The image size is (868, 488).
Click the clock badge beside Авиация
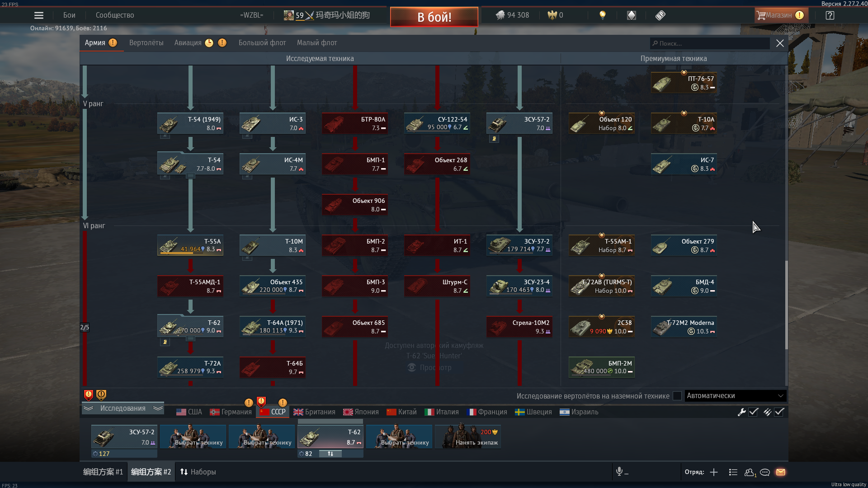pos(209,43)
